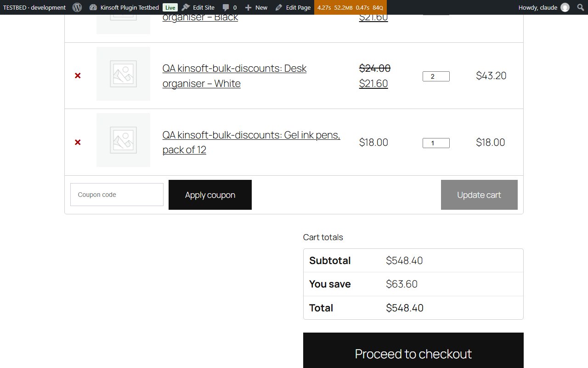Open comments indicator showing 0
This screenshot has width=588, height=368.
click(x=230, y=7)
